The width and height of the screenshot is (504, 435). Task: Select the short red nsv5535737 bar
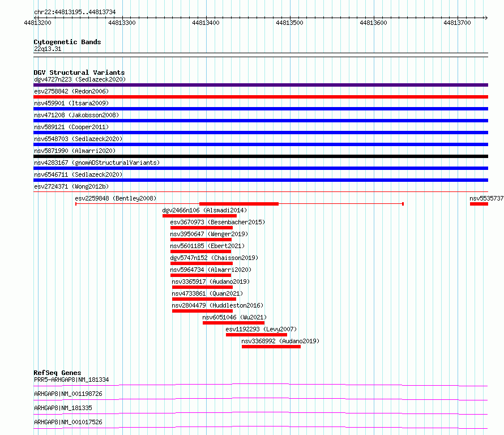pyautogui.click(x=479, y=204)
